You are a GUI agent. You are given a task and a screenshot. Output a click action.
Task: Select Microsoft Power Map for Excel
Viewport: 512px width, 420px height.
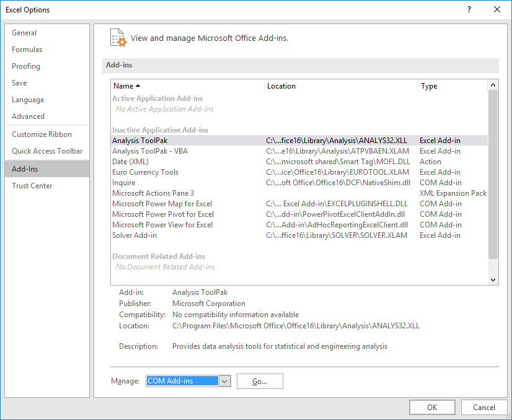[x=162, y=203]
